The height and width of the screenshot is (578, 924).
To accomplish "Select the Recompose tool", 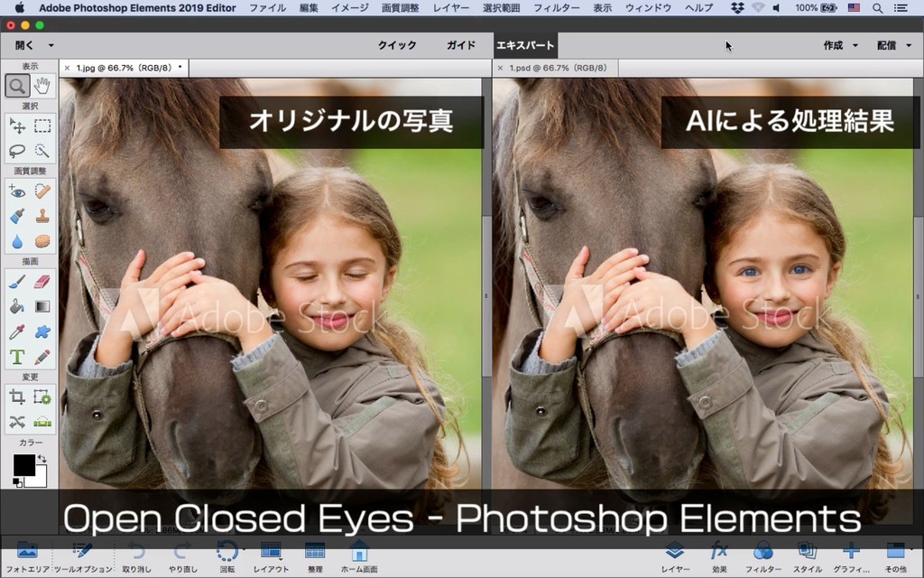I will [42, 397].
